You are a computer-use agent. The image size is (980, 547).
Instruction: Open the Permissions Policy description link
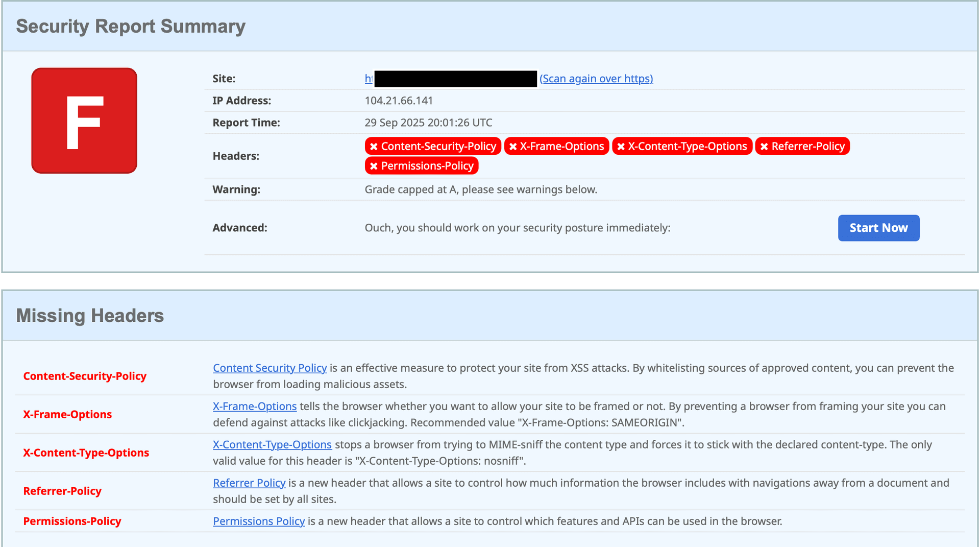pos(259,521)
